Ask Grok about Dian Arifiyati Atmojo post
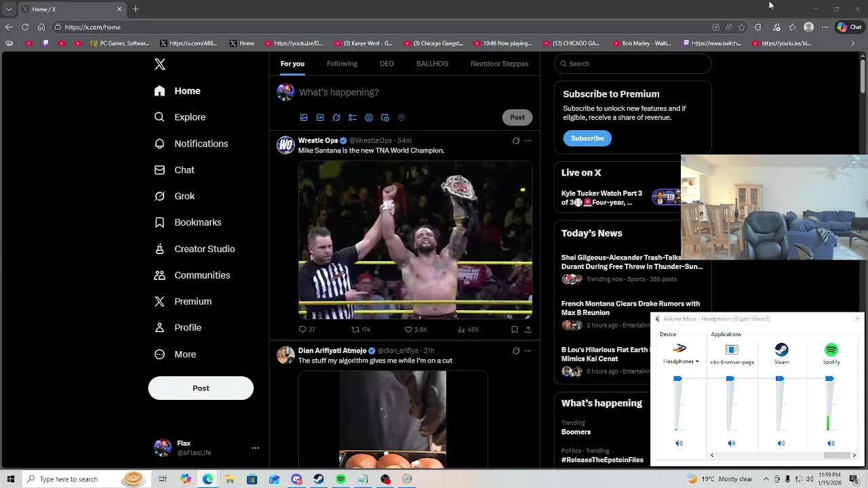The height and width of the screenshot is (488, 868). pos(516,350)
